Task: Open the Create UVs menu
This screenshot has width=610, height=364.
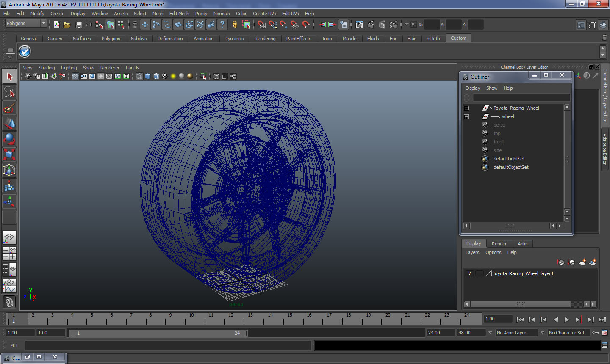Action: tap(264, 14)
